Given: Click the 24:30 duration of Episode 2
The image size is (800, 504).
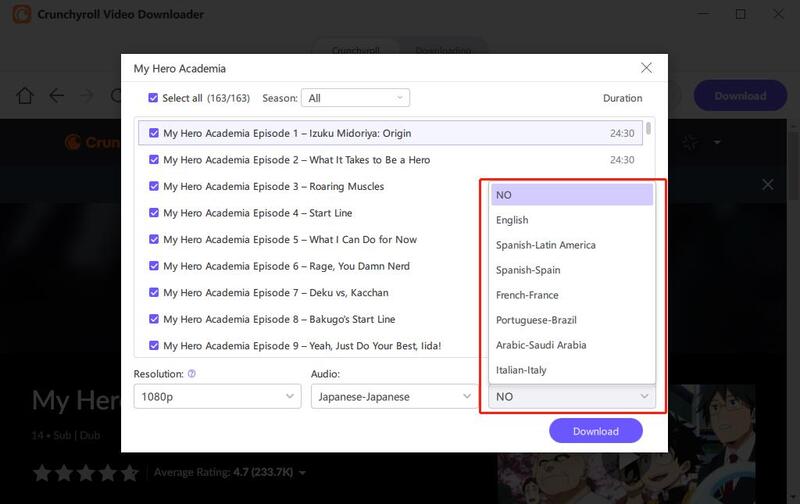Looking at the screenshot, I should coord(622,160).
